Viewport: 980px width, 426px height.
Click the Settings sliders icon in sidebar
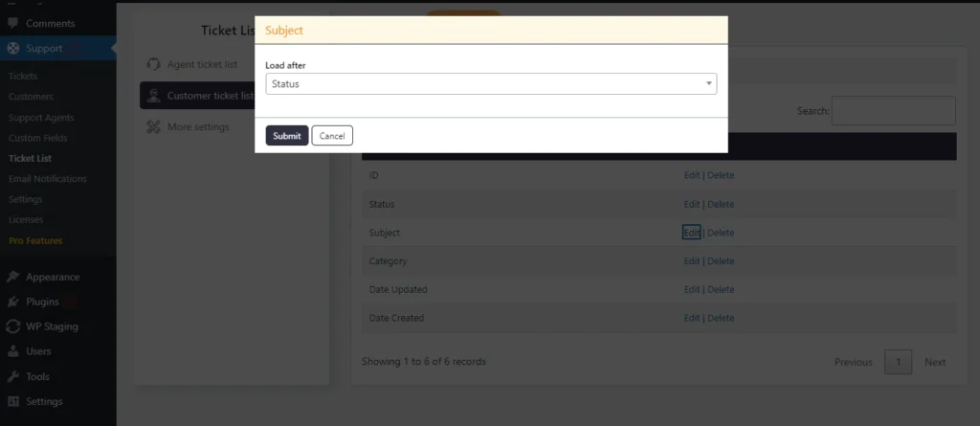tap(12, 402)
